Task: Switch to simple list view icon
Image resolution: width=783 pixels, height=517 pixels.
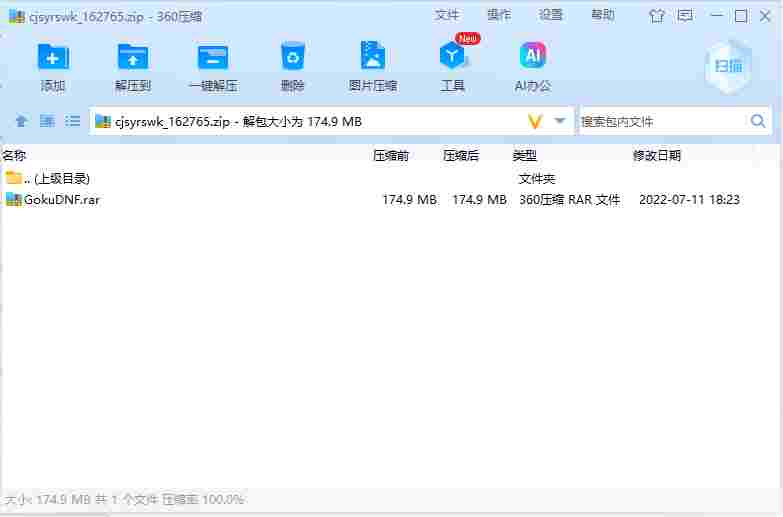Action: (x=72, y=121)
